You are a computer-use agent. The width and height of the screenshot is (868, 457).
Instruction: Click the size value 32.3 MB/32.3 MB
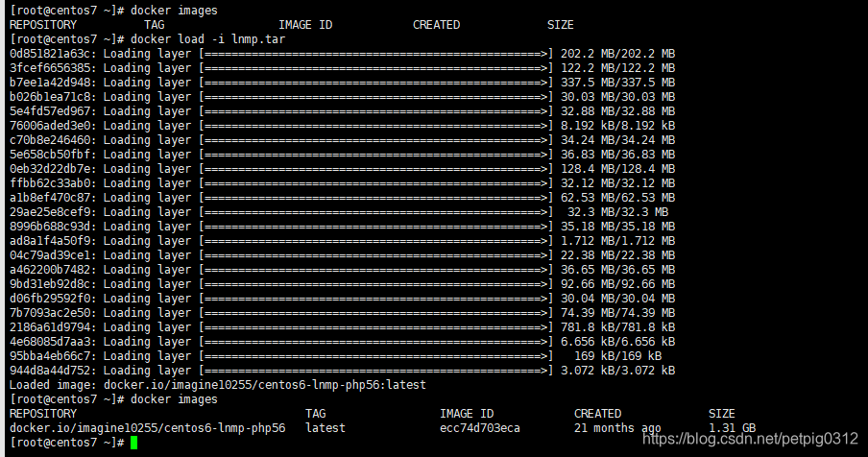[x=617, y=212]
